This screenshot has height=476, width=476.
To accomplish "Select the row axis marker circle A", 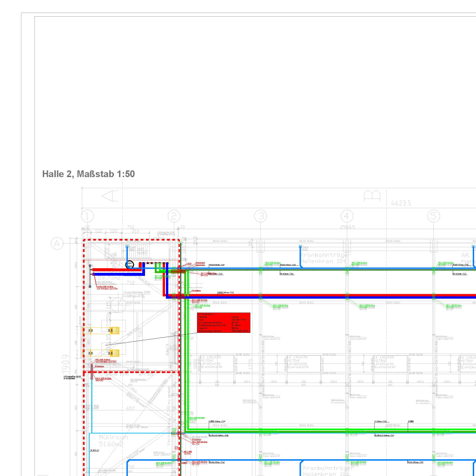I will 58,243.
